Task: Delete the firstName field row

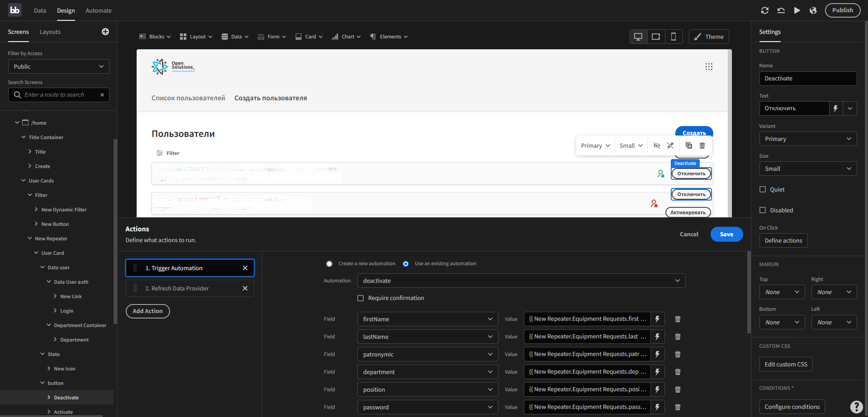Action: pos(678,319)
